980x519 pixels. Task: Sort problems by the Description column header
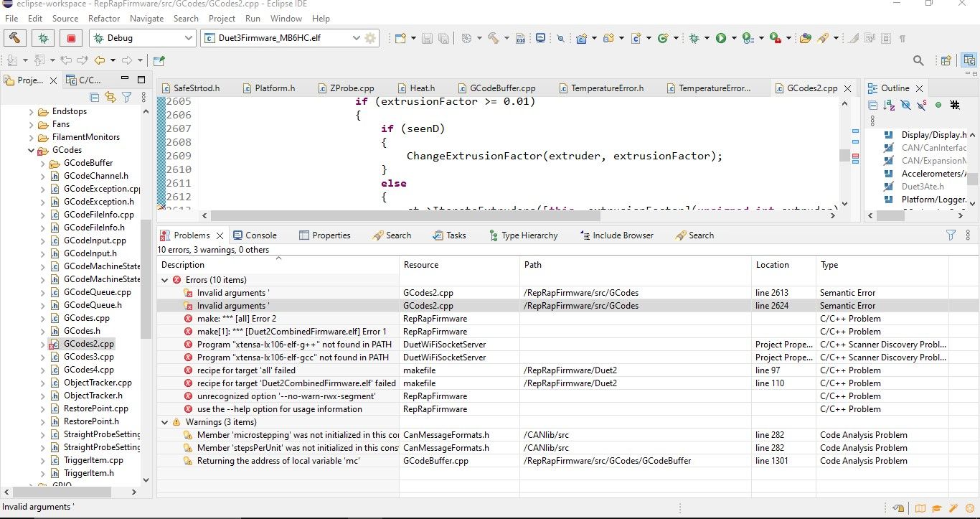pos(278,265)
